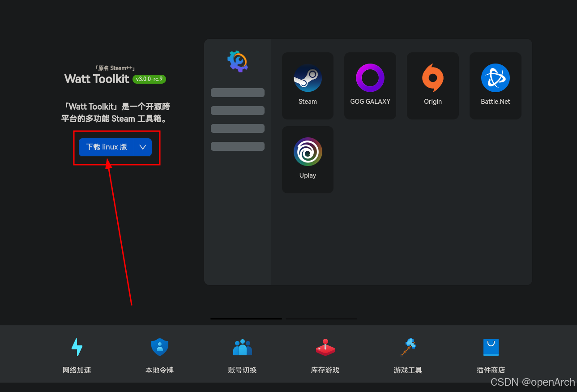This screenshot has width=577, height=392.
Task: Click the fourth sidebar placeholder item
Action: (x=238, y=146)
